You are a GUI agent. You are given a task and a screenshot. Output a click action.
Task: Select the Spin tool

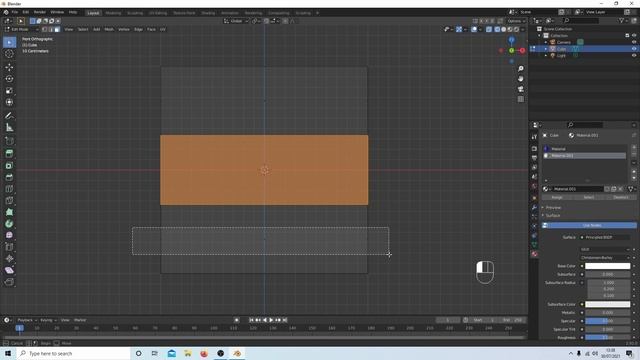(9, 224)
